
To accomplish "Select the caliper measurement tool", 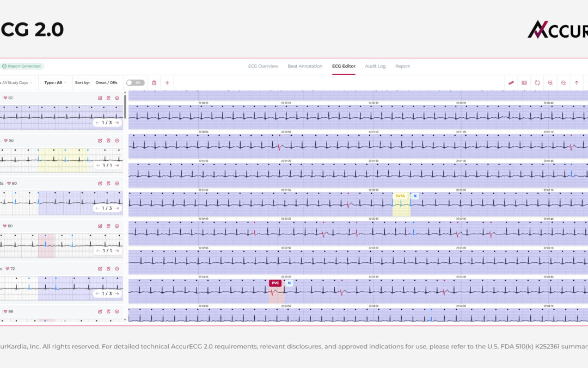I will point(511,82).
